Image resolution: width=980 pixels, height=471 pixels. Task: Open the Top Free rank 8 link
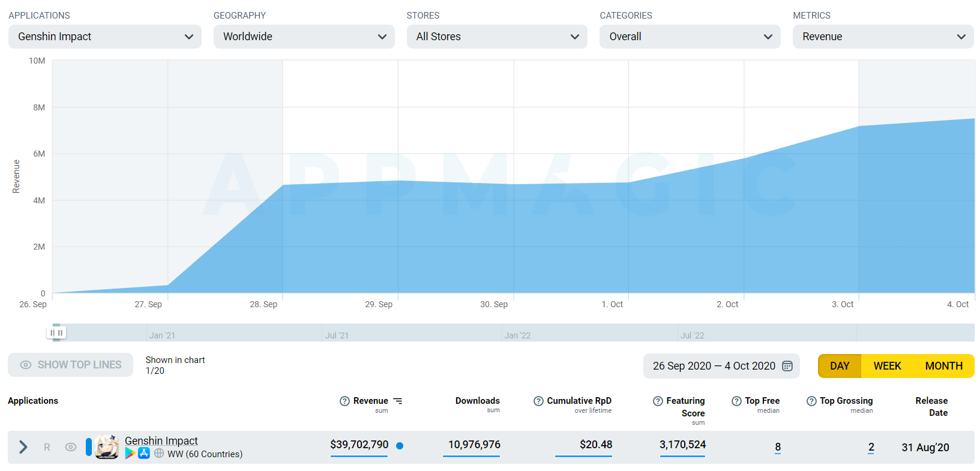(x=778, y=447)
